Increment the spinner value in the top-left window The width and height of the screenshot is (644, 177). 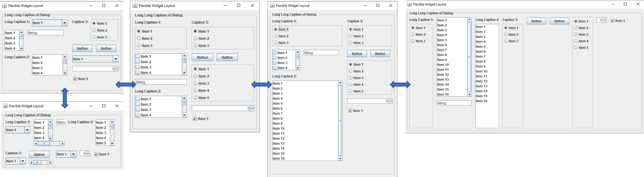click(116, 67)
